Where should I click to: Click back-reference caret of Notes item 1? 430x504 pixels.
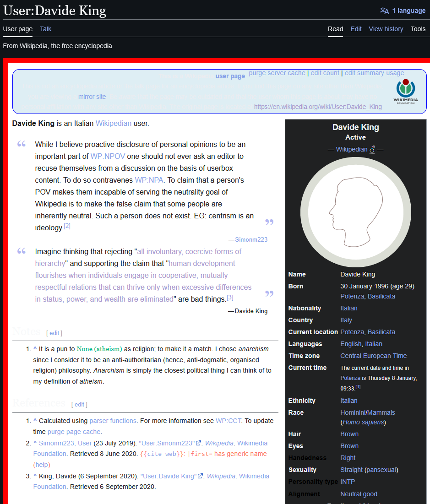click(35, 348)
